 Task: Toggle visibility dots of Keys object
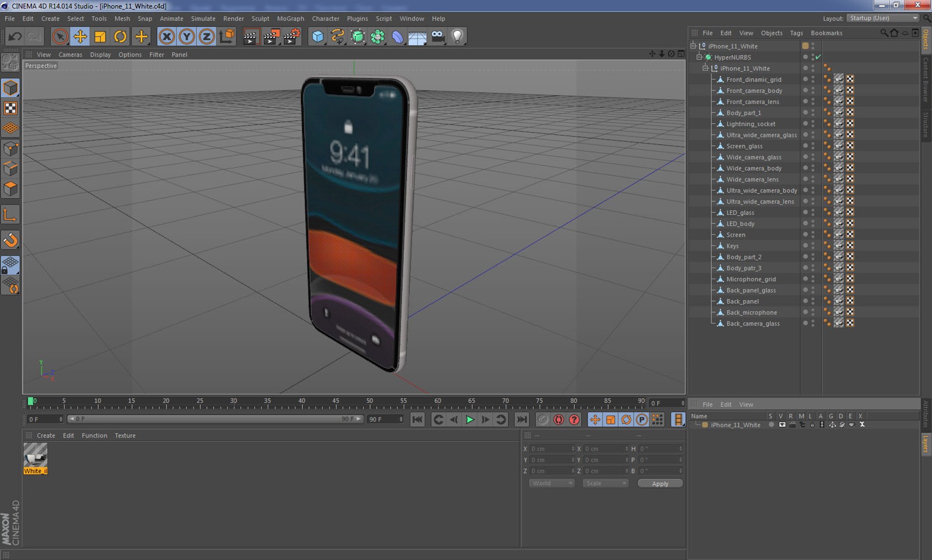[813, 246]
